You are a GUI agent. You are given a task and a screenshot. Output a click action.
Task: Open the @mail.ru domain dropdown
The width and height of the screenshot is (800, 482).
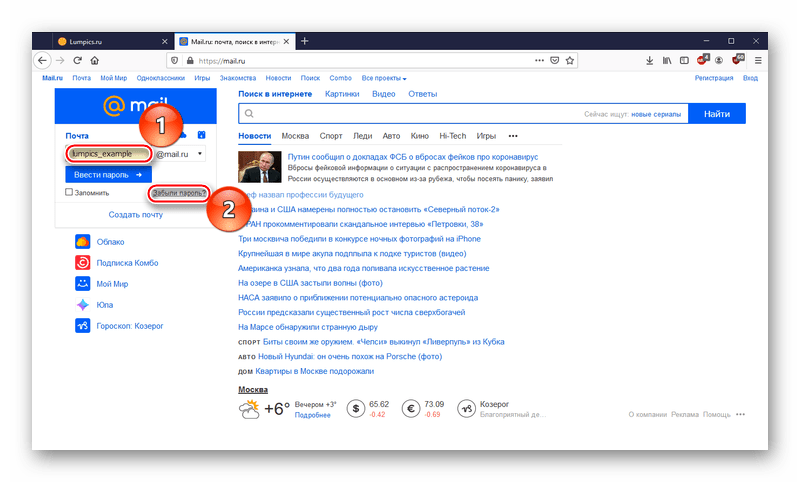pyautogui.click(x=200, y=154)
